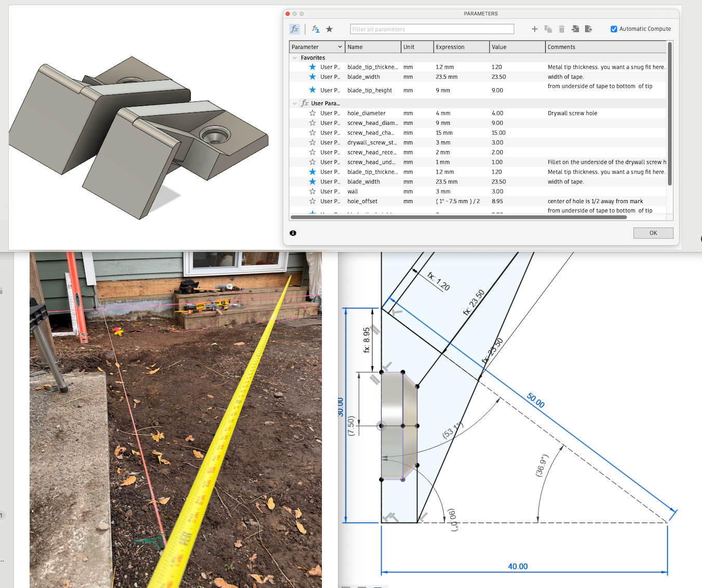The image size is (702, 588).
Task: Click the Filter all parameters field
Action: click(432, 29)
